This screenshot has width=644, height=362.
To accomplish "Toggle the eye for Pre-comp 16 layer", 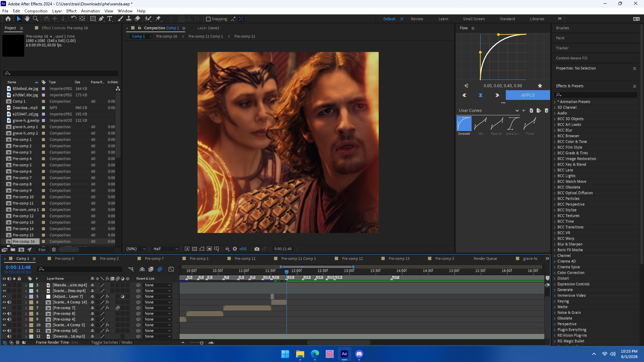I will pos(4,331).
